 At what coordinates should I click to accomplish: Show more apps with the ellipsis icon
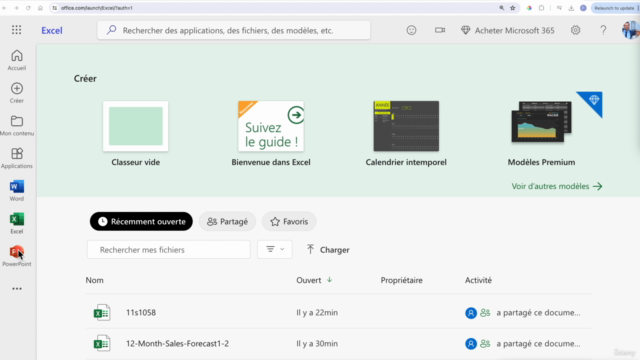(x=17, y=289)
